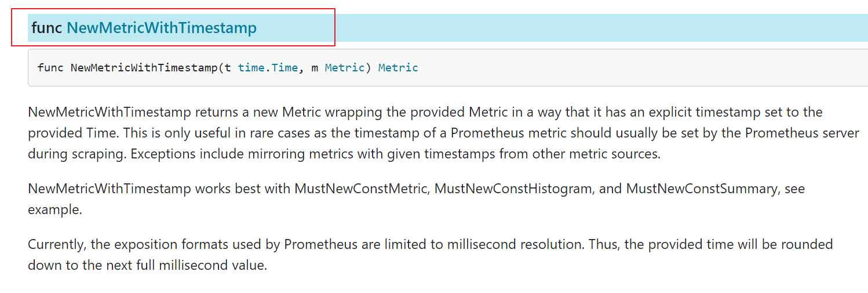Click the NewMetricWithTimestamp heading link
The width and height of the screenshot is (868, 293).
tap(161, 28)
